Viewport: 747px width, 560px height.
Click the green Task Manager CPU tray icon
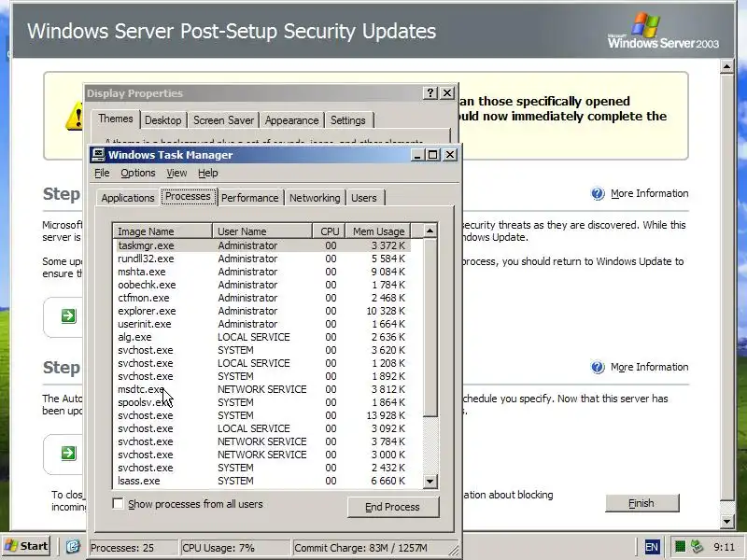(681, 546)
